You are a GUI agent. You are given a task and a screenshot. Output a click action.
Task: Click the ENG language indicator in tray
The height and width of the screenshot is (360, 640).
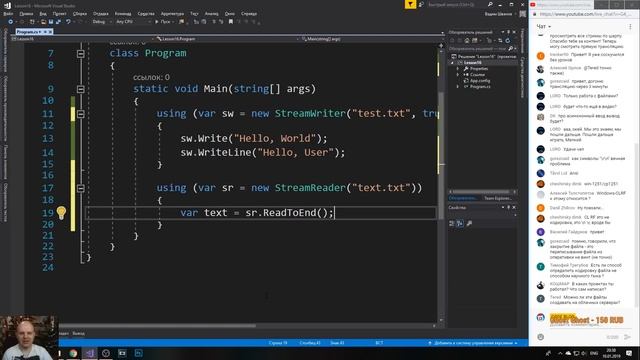pos(594,353)
